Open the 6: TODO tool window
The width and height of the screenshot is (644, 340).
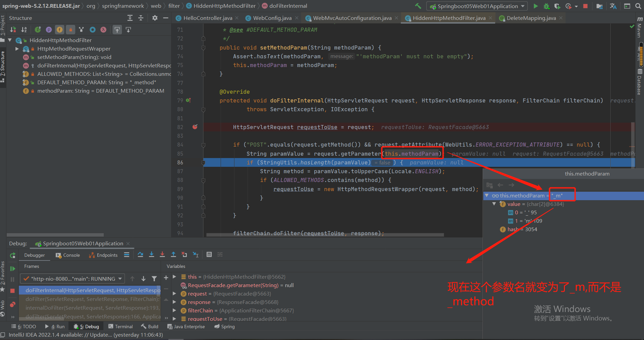click(x=24, y=327)
